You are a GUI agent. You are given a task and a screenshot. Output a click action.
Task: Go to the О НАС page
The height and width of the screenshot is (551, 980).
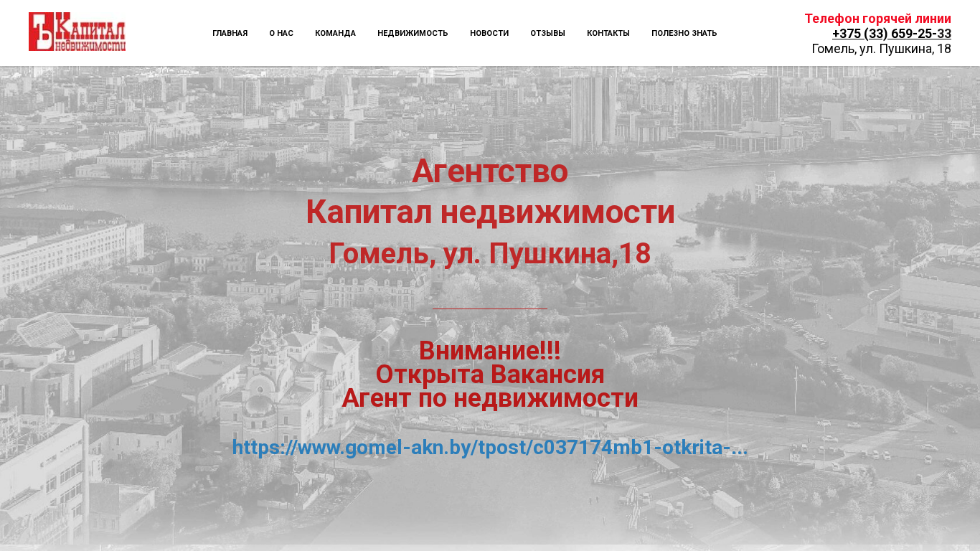coord(281,33)
